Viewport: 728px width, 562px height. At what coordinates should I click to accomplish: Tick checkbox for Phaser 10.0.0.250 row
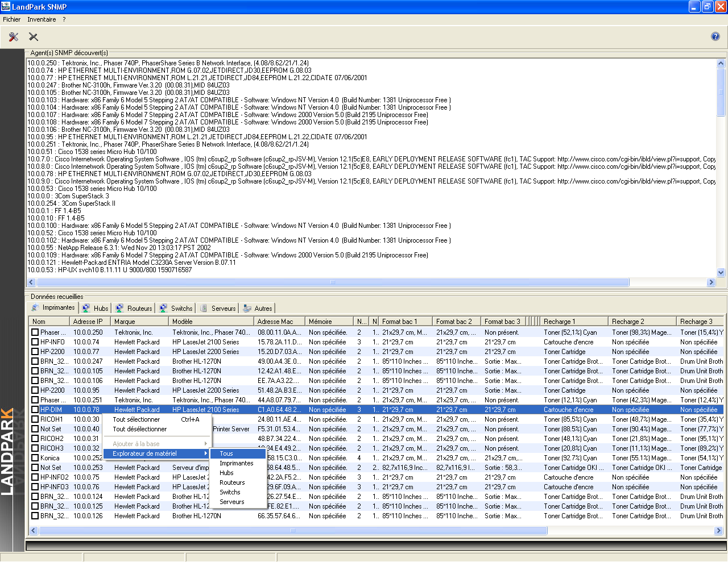click(35, 332)
